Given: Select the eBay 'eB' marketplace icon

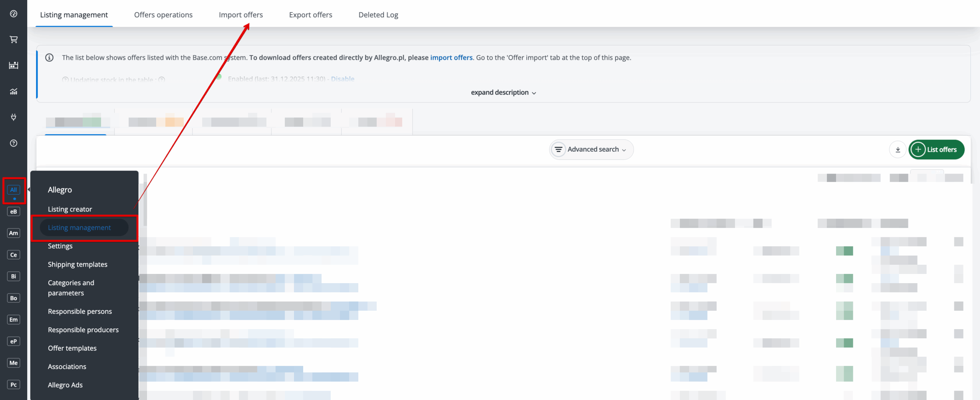Looking at the screenshot, I should pos(13,211).
